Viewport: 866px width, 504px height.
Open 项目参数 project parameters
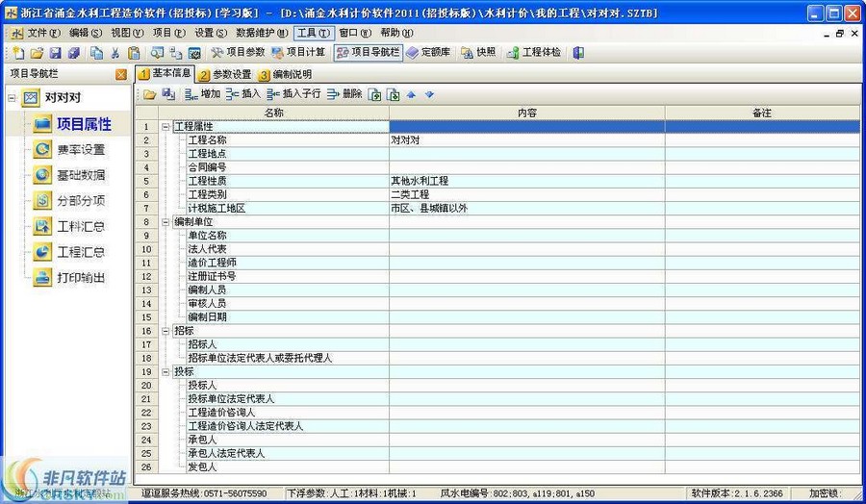(x=238, y=53)
